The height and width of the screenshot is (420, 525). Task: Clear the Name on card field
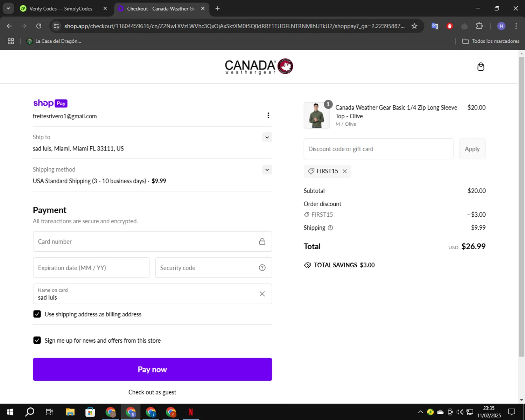(x=262, y=294)
